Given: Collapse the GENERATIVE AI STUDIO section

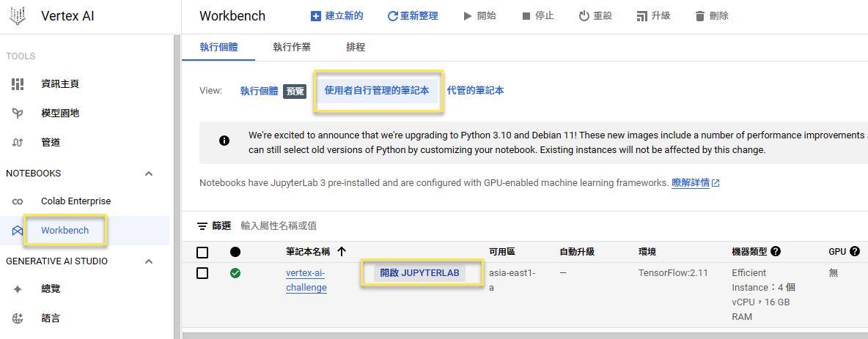Looking at the screenshot, I should pyautogui.click(x=149, y=261).
